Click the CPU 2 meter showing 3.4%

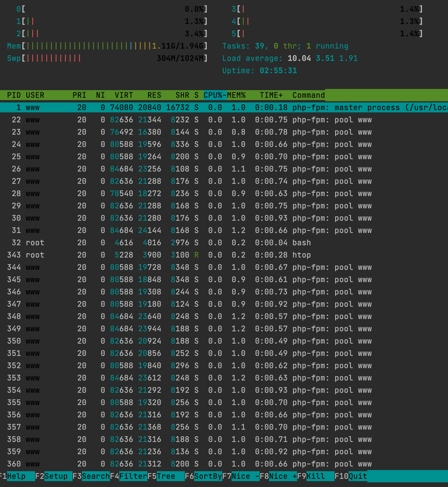[x=112, y=34]
